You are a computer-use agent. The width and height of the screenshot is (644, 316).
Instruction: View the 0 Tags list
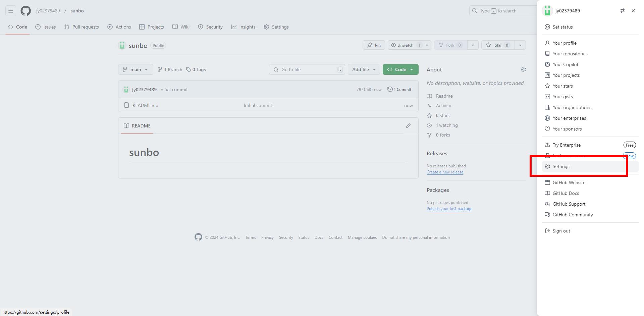[196, 69]
